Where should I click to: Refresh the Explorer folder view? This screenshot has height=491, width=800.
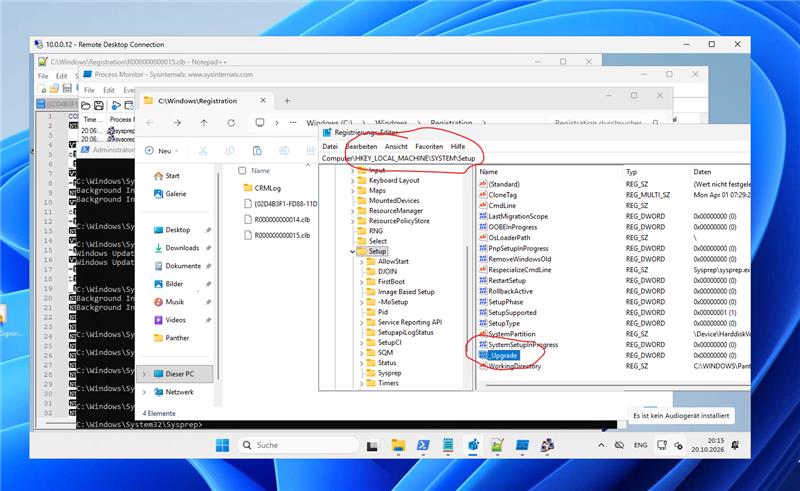click(x=231, y=122)
